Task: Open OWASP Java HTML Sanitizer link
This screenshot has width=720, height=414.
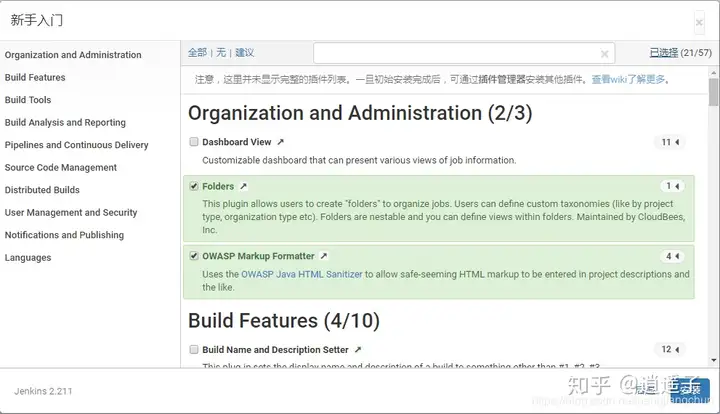Action: (302, 274)
